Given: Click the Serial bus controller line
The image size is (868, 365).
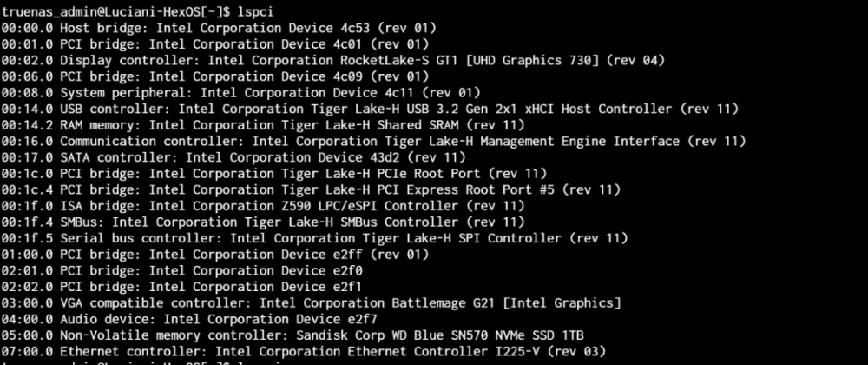Looking at the screenshot, I should 314,238.
